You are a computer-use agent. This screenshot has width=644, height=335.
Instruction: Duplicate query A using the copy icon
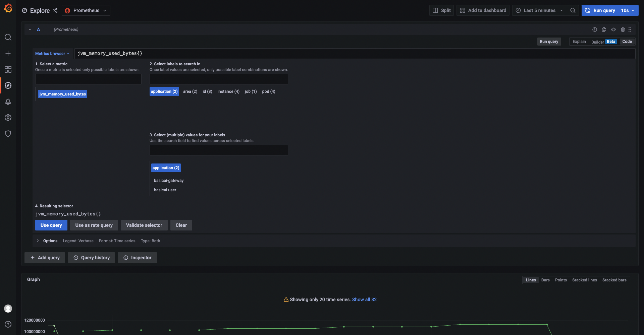[x=604, y=29]
